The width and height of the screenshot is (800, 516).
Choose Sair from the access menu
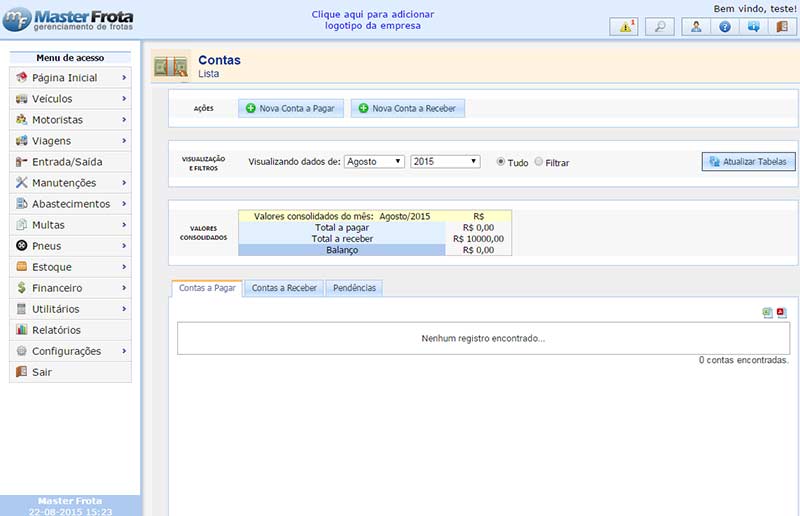click(x=70, y=372)
